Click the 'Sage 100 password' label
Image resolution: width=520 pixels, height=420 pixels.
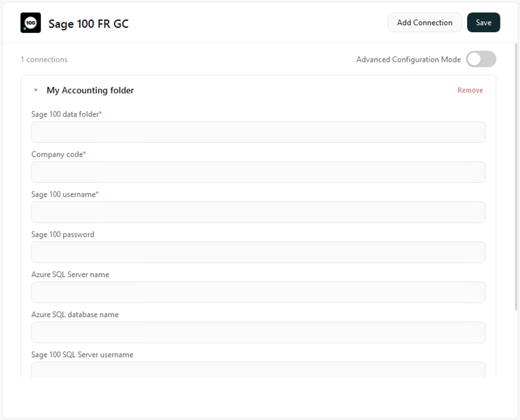click(63, 234)
